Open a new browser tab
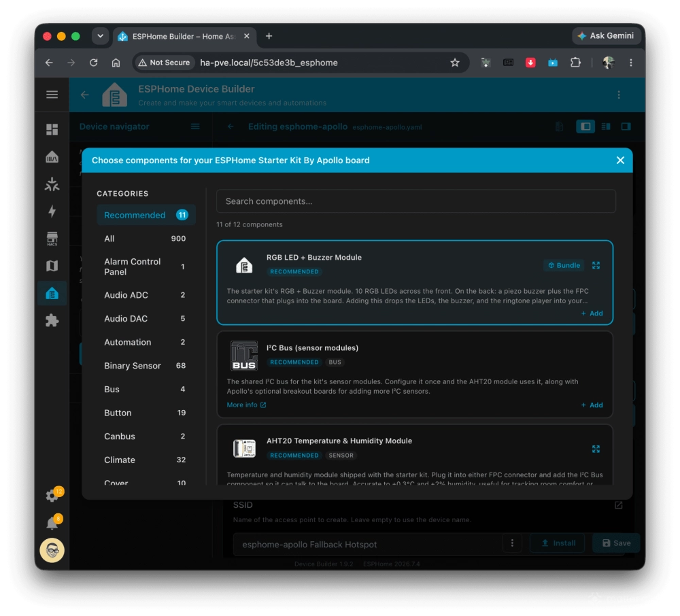This screenshot has height=616, width=680. click(269, 36)
